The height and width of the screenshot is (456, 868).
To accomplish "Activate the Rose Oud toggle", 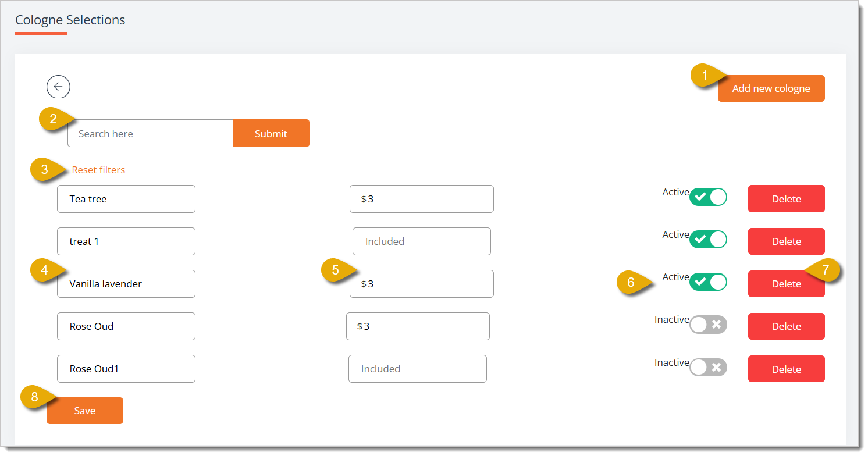I will pos(708,325).
